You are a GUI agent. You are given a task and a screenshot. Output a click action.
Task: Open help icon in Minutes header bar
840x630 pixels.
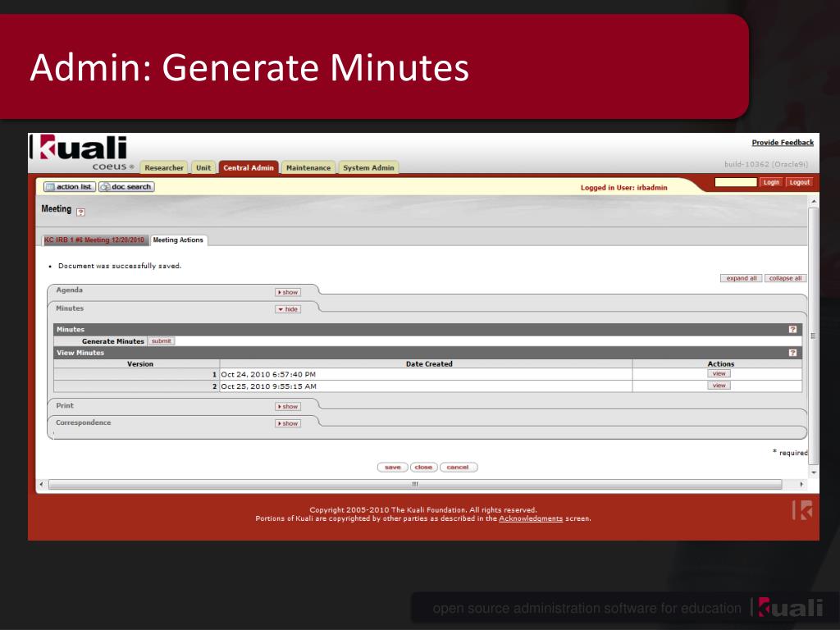793,330
